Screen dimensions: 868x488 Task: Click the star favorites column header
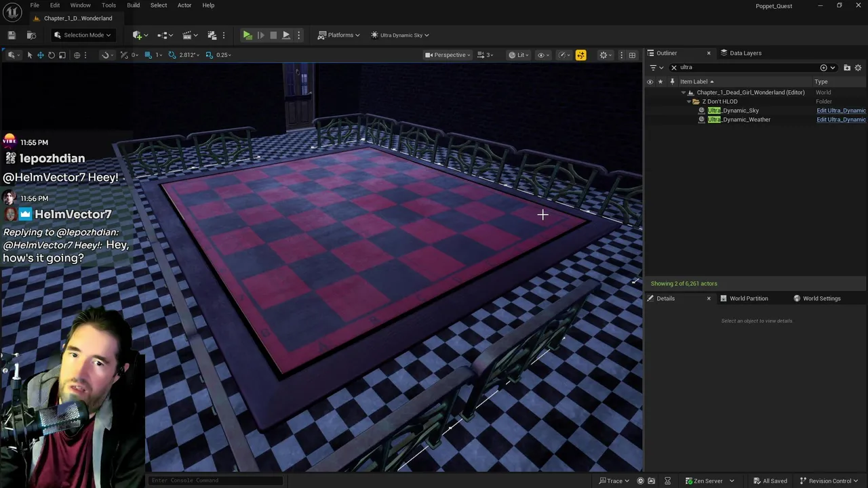[x=660, y=81]
